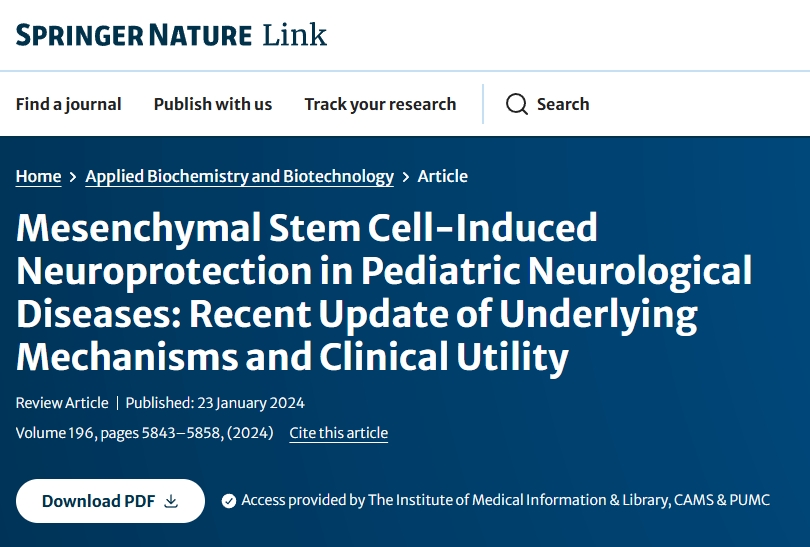Screen dimensions: 810x547
Task: Click the Search text label in header
Action: point(563,104)
